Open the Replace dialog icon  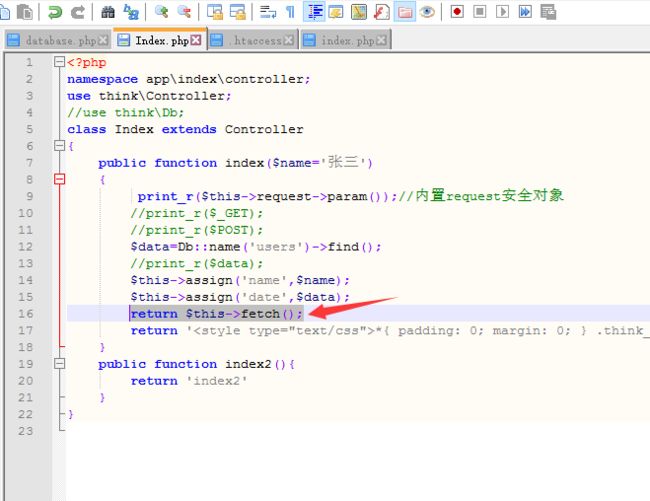(x=131, y=12)
